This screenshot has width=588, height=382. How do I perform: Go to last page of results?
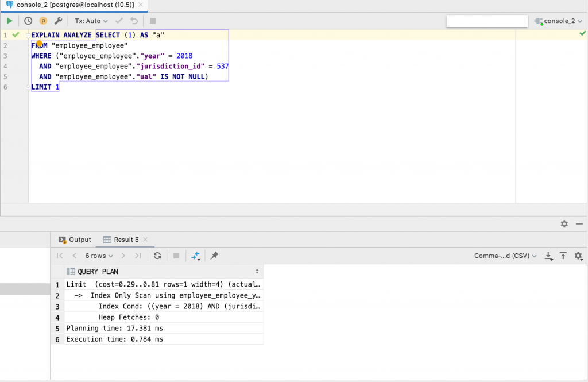pyautogui.click(x=138, y=256)
